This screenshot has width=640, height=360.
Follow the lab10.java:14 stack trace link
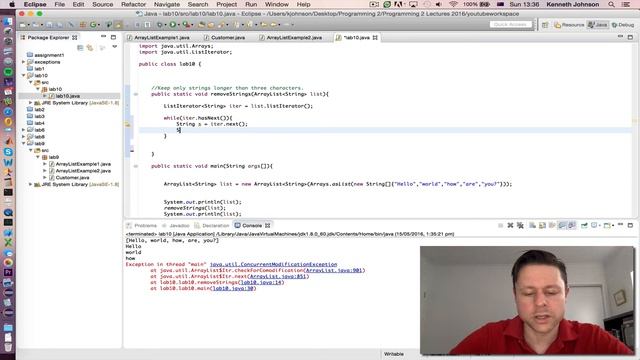pyautogui.click(x=262, y=282)
